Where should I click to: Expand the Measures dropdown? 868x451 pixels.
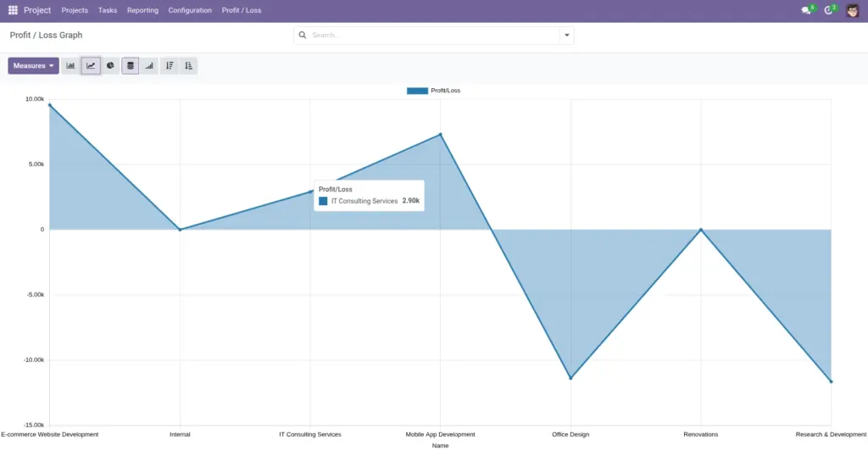click(x=33, y=66)
